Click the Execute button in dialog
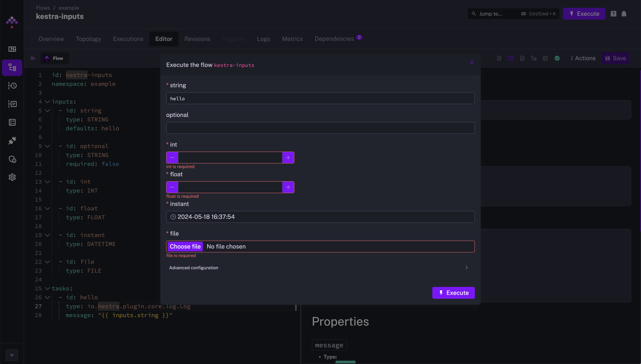The width and height of the screenshot is (641, 364). click(x=453, y=293)
